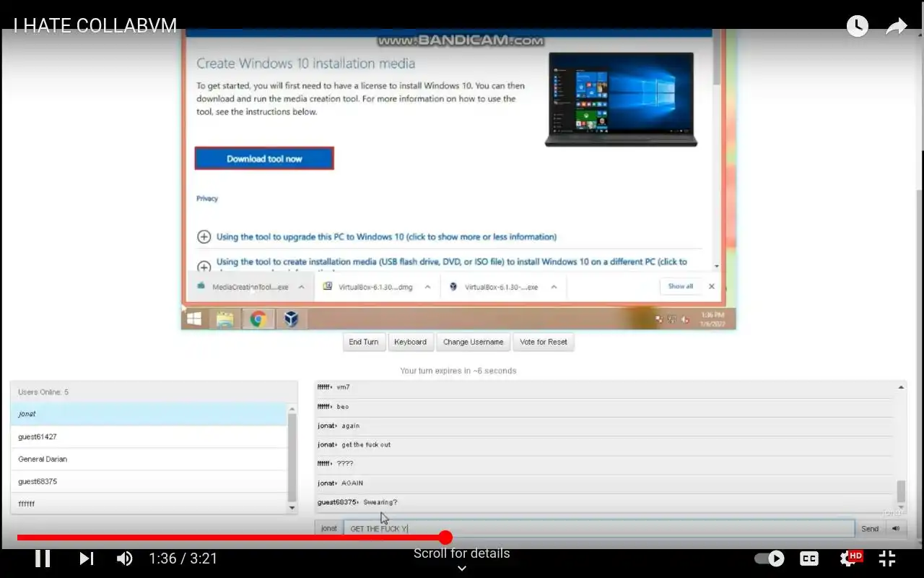924x578 pixels.
Task: Select guest68375 in users list
Action: click(149, 481)
